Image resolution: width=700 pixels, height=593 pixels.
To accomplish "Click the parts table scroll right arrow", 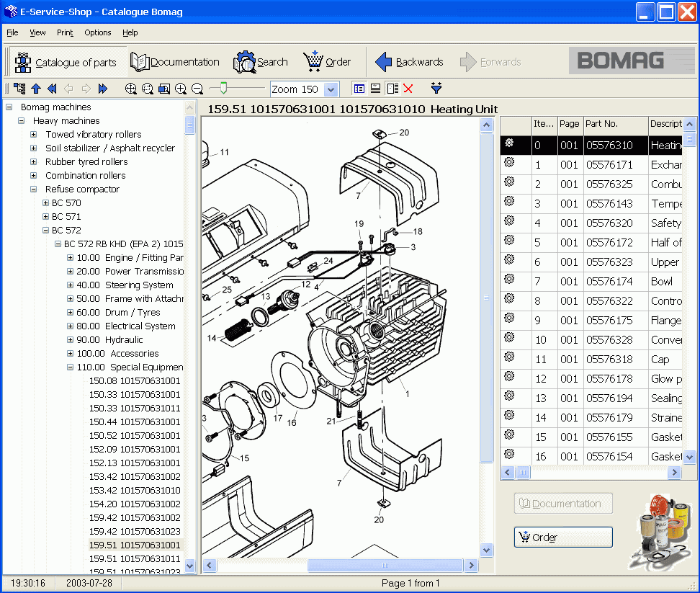I will click(674, 472).
